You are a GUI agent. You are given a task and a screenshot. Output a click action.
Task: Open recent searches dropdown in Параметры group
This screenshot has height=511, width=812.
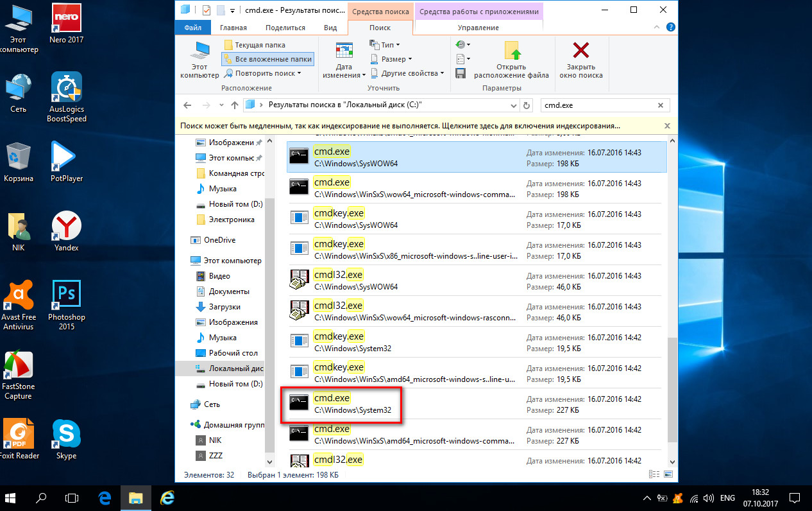pyautogui.click(x=463, y=45)
